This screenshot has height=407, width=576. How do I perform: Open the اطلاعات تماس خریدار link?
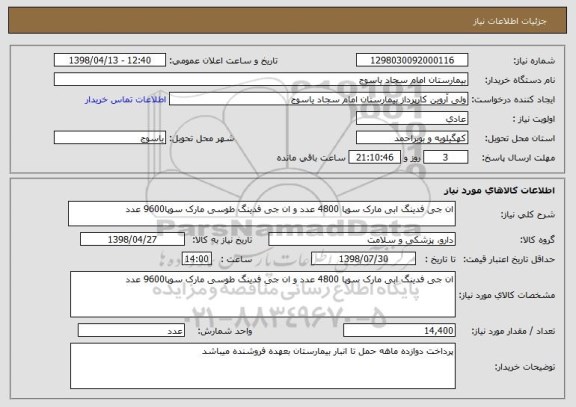coord(126,100)
